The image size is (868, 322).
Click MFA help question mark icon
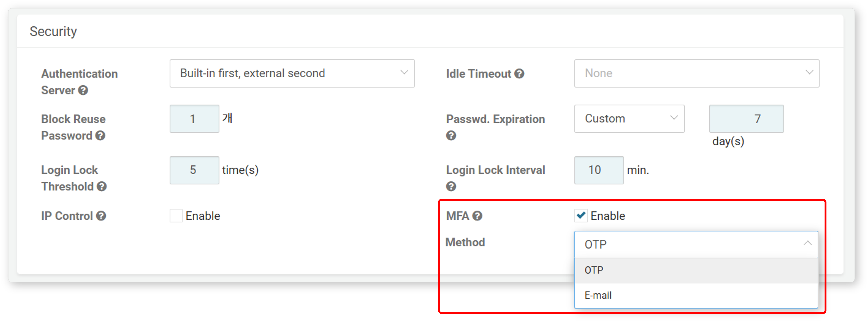click(x=477, y=216)
